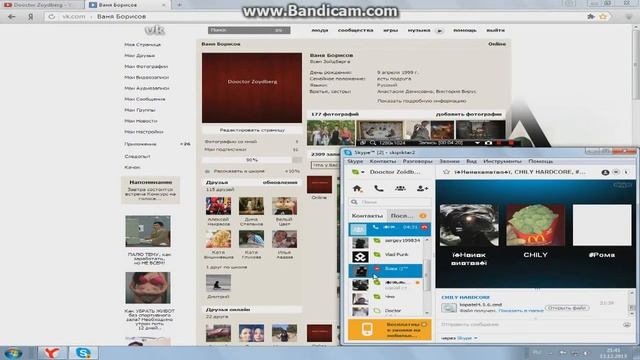
Task: Open Мои Настройки in the VK sidebar
Action: click(x=144, y=132)
